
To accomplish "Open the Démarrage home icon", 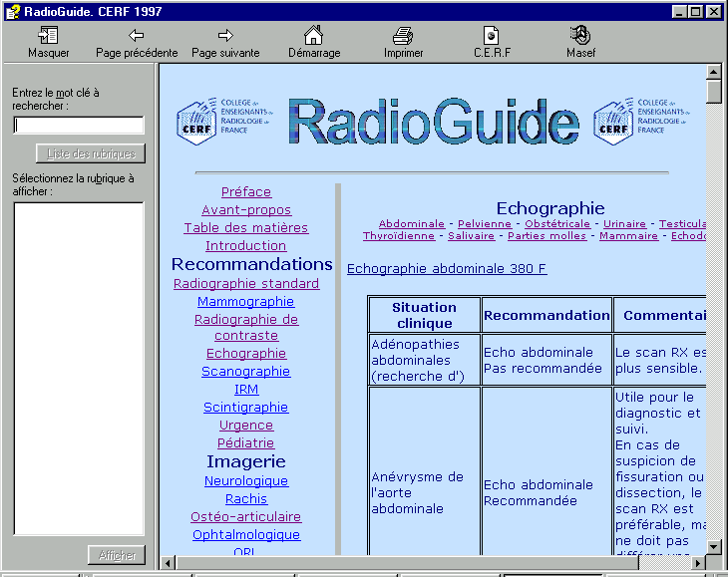I will tap(313, 35).
